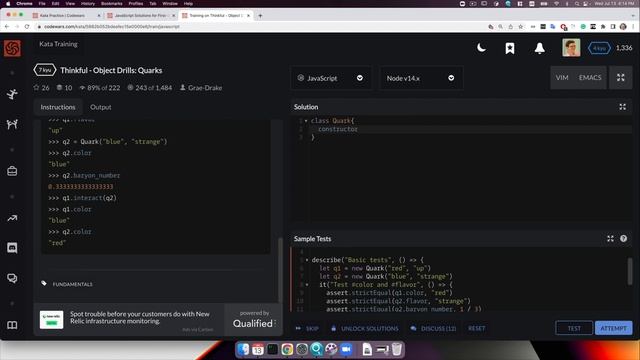Open Zoom from the Dock
The height and width of the screenshot is (360, 640).
pyautogui.click(x=346, y=349)
